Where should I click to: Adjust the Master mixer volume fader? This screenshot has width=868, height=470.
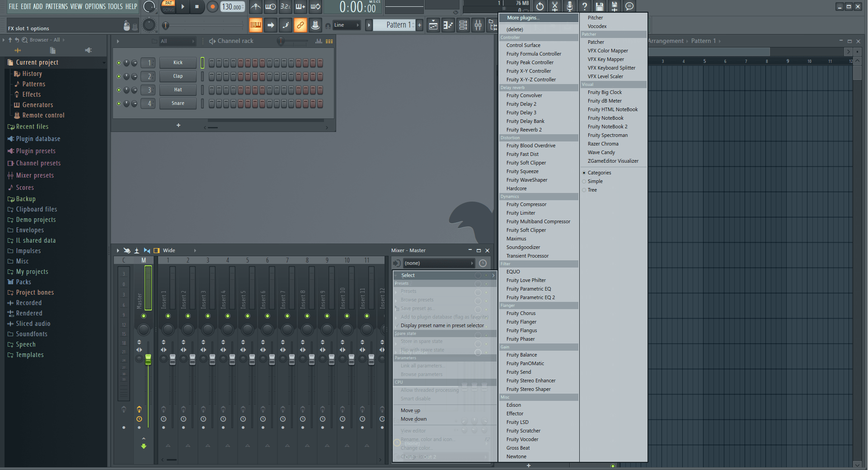148,360
